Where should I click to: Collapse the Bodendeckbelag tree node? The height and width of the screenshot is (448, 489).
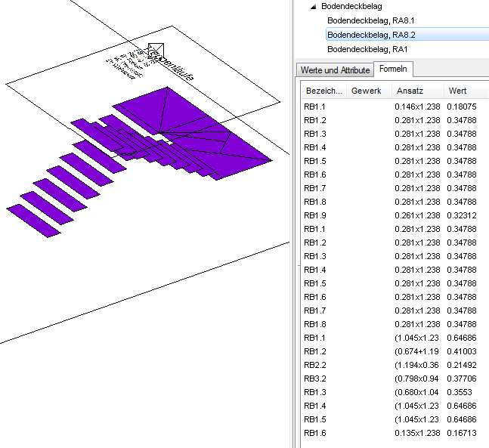point(313,7)
